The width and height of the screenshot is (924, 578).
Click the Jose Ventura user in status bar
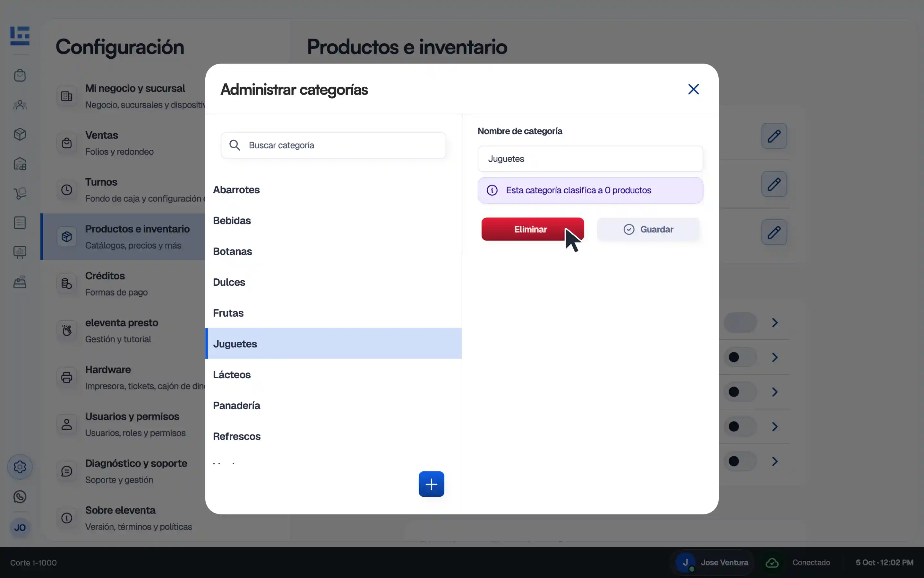(712, 562)
